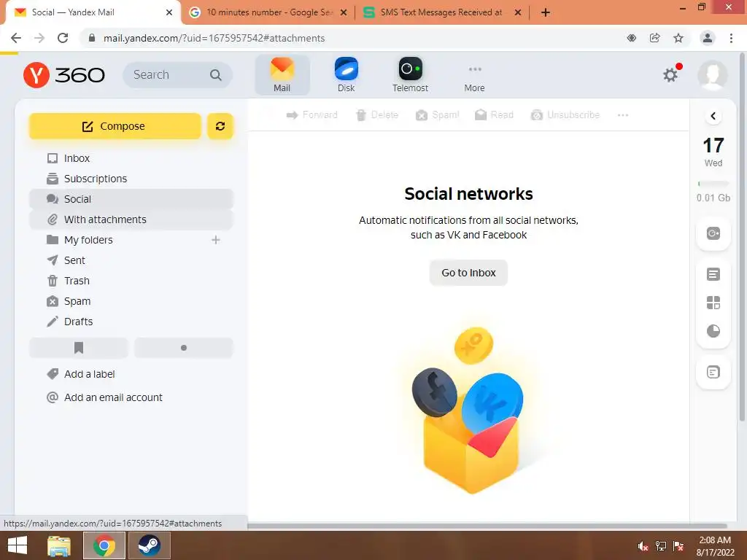Open the Mail service icon
Viewport: 747px width, 560px height.
point(282,75)
